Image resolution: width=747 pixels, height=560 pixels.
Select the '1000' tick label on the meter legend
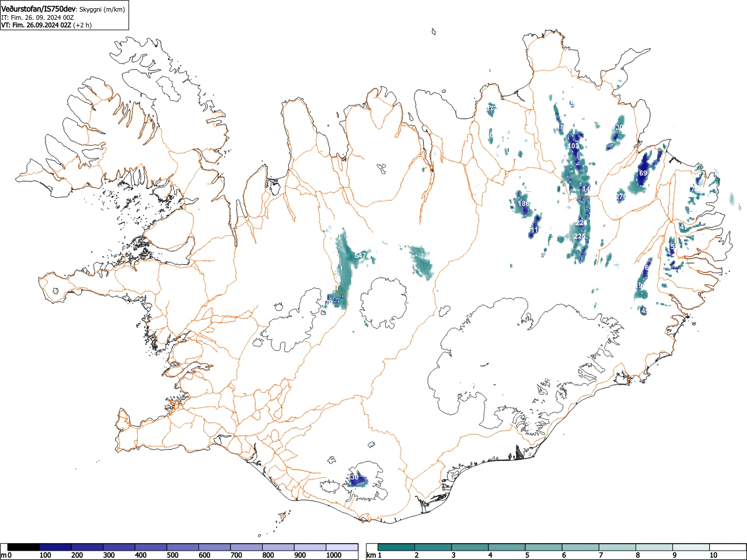pos(333,555)
